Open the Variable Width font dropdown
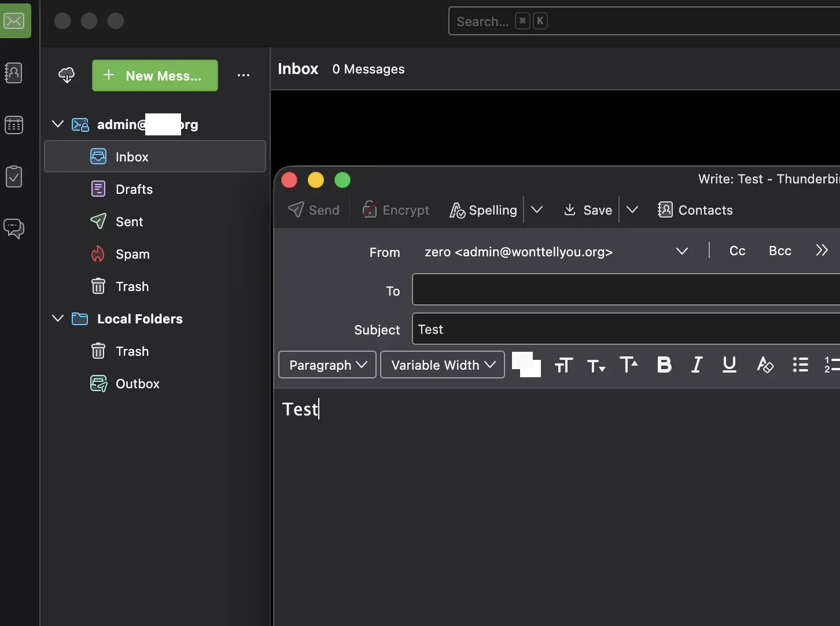The height and width of the screenshot is (626, 840). pos(443,365)
